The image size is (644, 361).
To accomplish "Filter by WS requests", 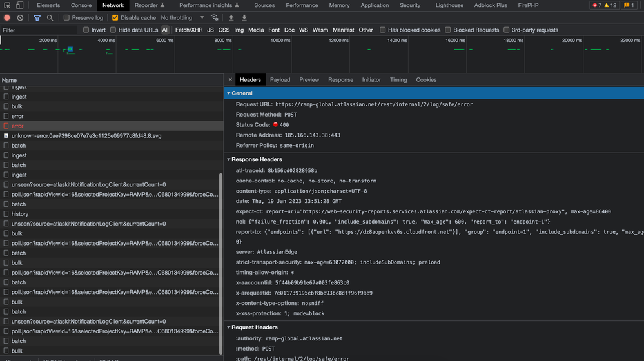I will pos(304,30).
